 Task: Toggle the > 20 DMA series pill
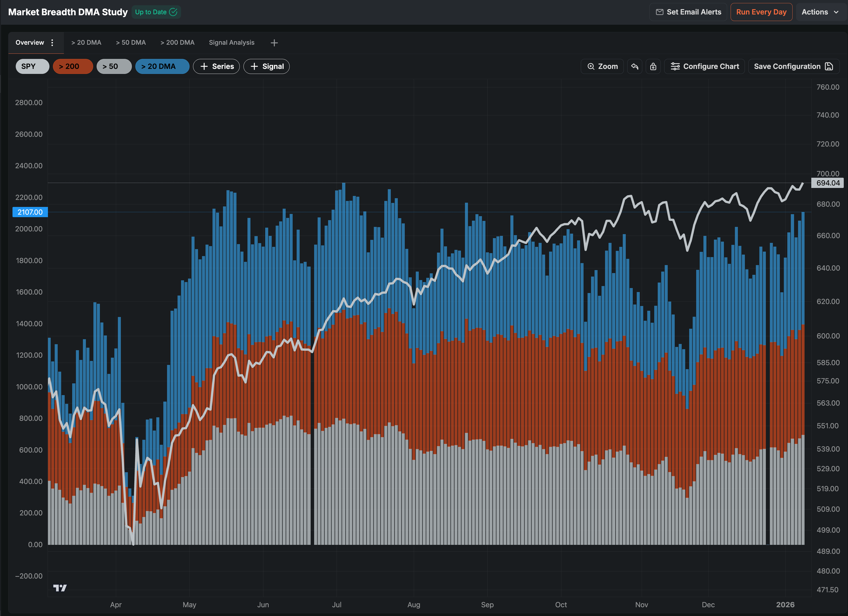click(x=162, y=66)
